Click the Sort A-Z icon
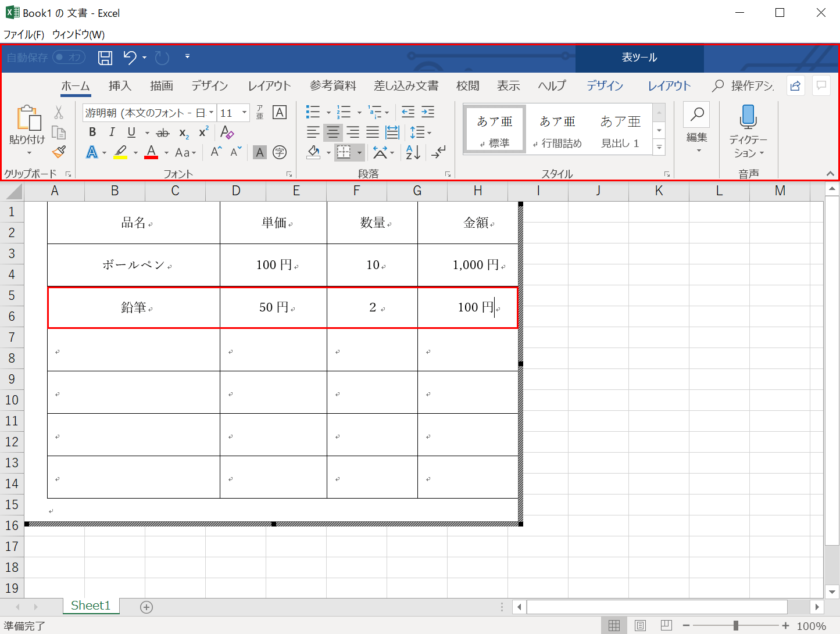Screen dimensions: 840x634 pos(413,152)
